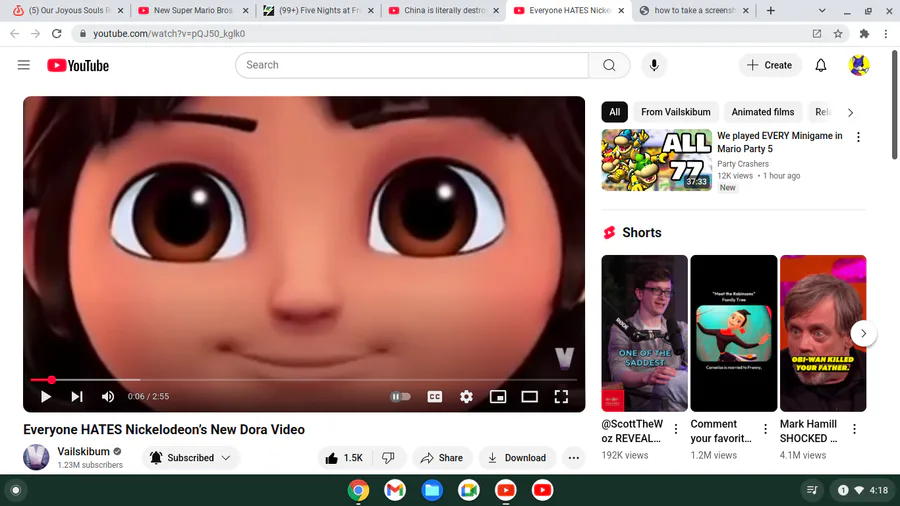The height and width of the screenshot is (506, 900).
Task: Open the ChromeOS launcher button
Action: (16, 490)
